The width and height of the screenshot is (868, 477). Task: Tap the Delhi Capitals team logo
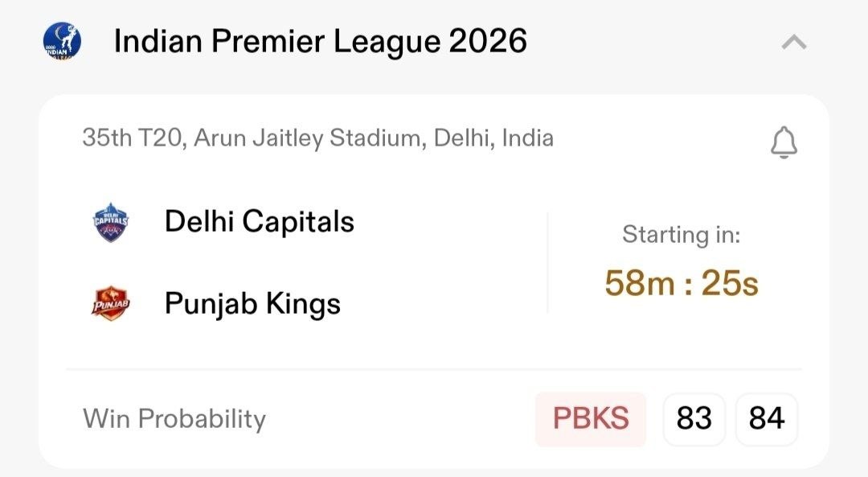111,223
